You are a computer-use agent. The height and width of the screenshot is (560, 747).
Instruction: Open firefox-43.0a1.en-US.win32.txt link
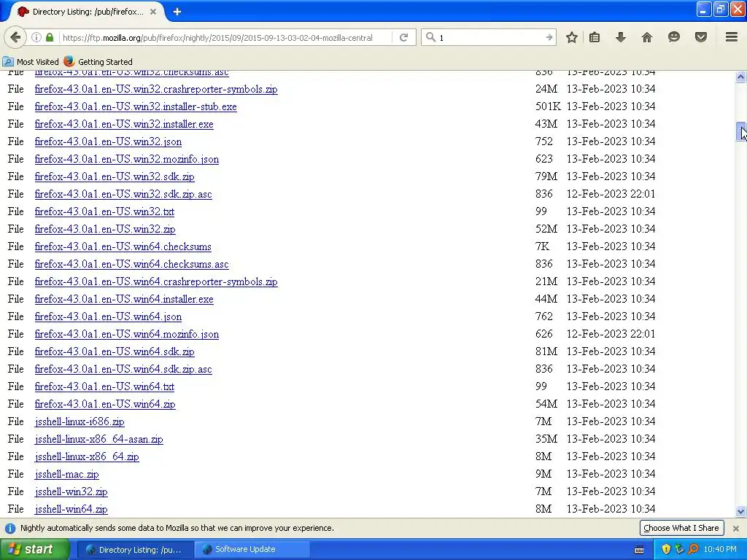pos(104,211)
